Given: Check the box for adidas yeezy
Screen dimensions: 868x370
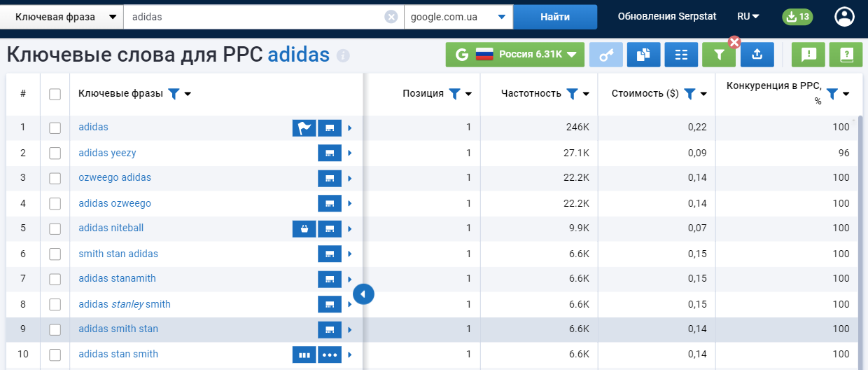Looking at the screenshot, I should (x=55, y=153).
